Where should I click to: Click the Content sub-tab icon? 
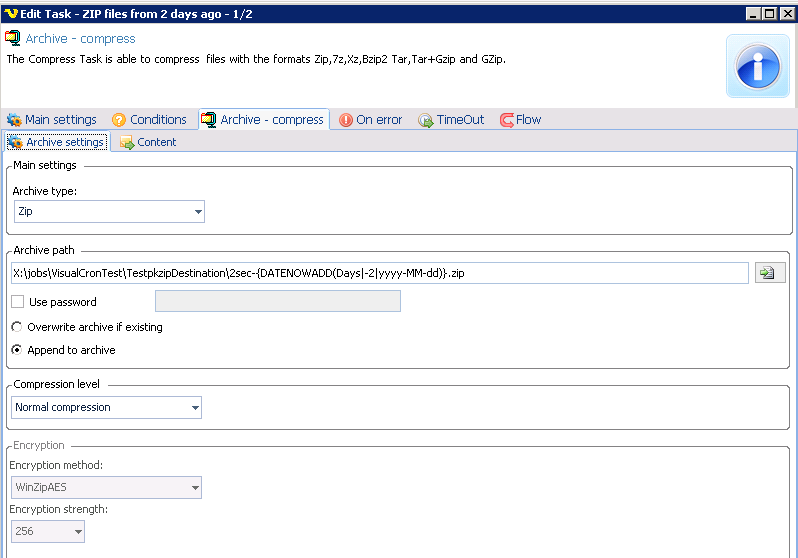pos(127,143)
